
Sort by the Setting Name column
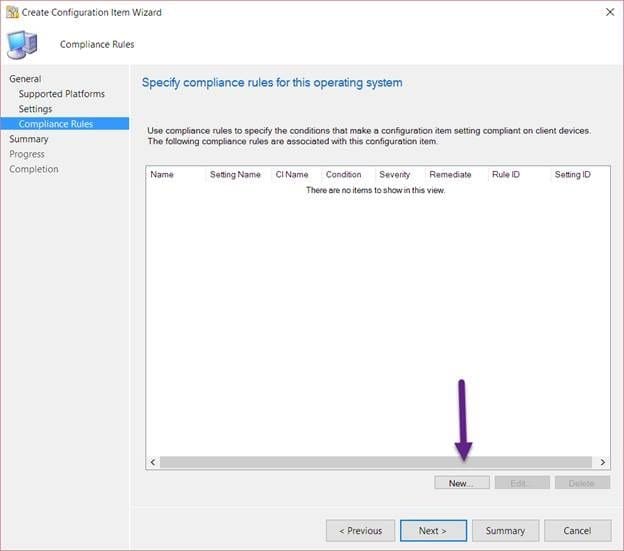[238, 174]
